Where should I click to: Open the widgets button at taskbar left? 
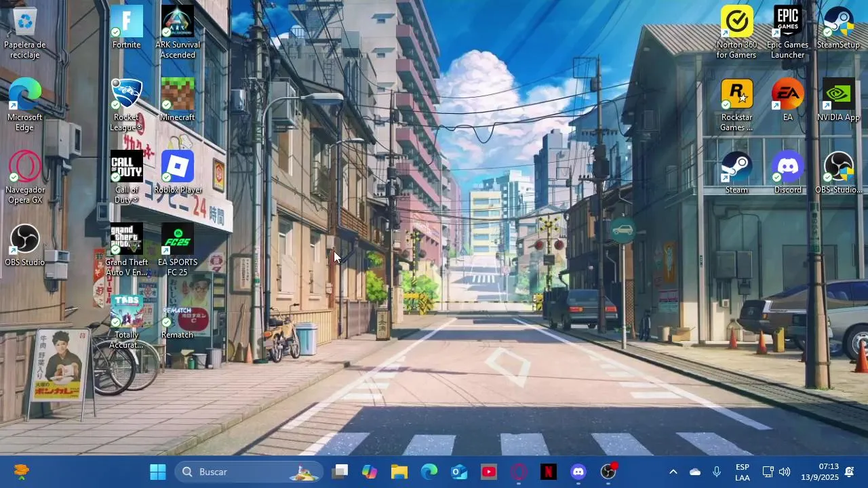coord(21,472)
